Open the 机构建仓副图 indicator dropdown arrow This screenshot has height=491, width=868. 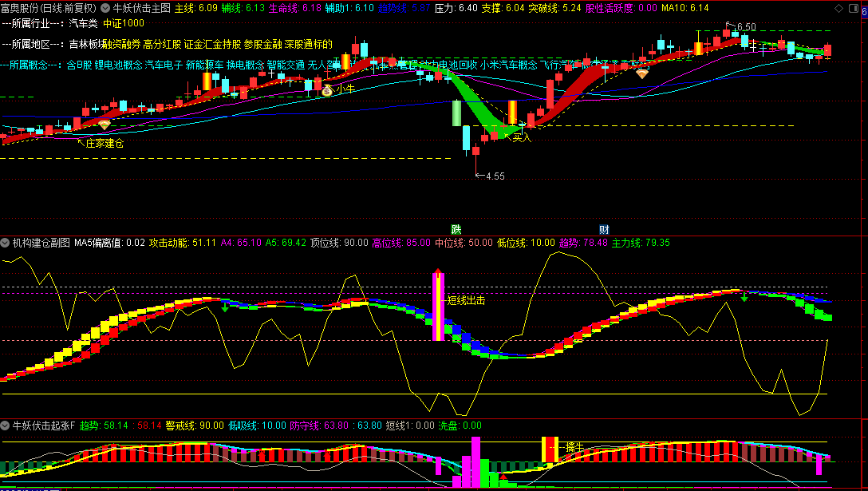coord(5,243)
